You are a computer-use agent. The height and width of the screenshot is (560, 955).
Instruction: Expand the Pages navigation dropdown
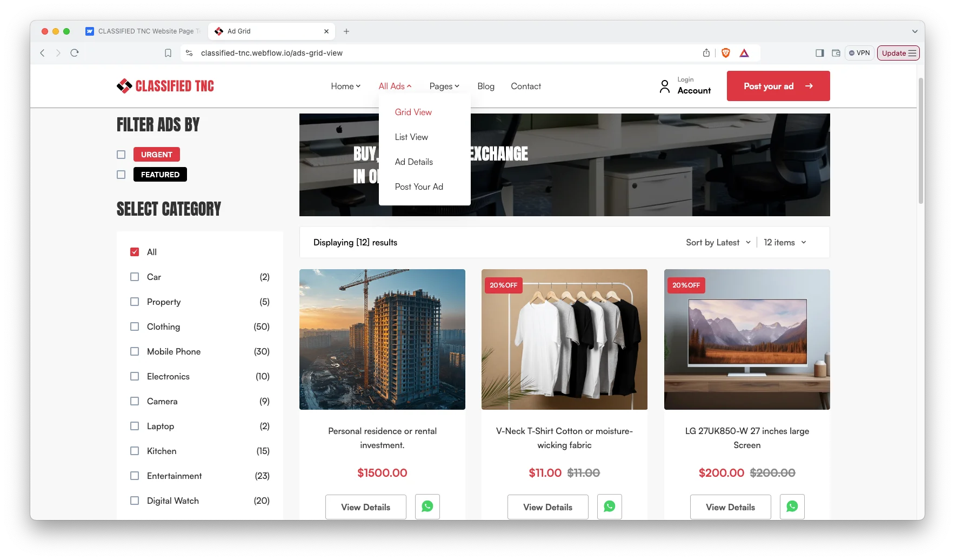pyautogui.click(x=444, y=86)
